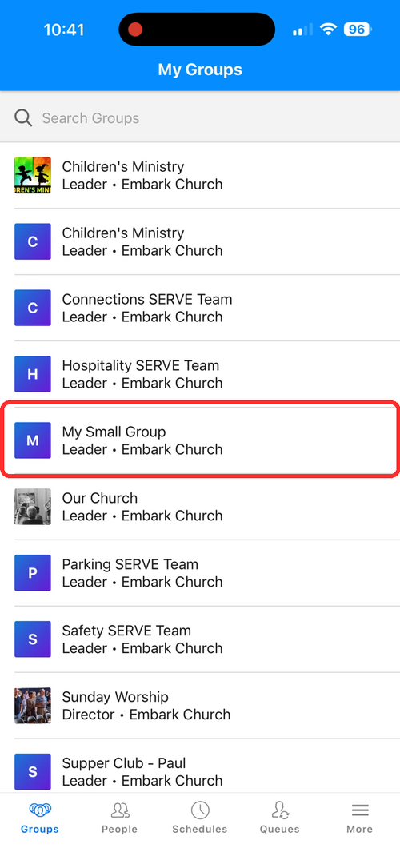This screenshot has width=400, height=868.
Task: Tap the search magnifier icon
Action: (x=23, y=118)
